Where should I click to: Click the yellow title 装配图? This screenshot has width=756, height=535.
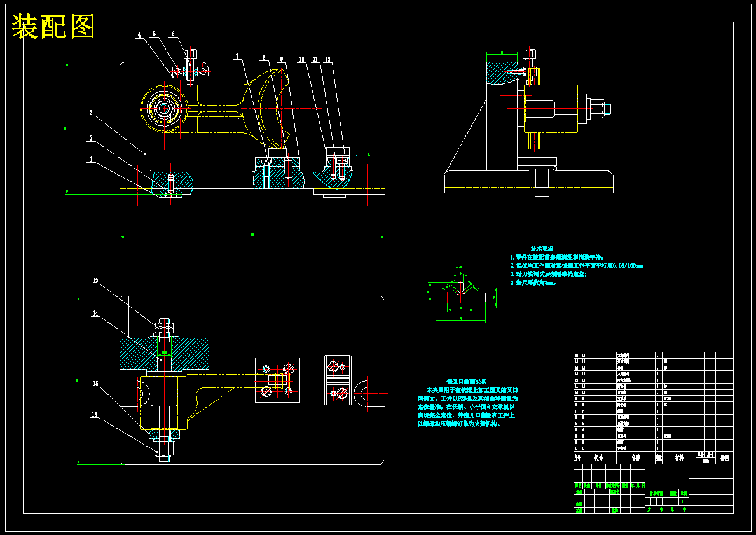tap(53, 26)
